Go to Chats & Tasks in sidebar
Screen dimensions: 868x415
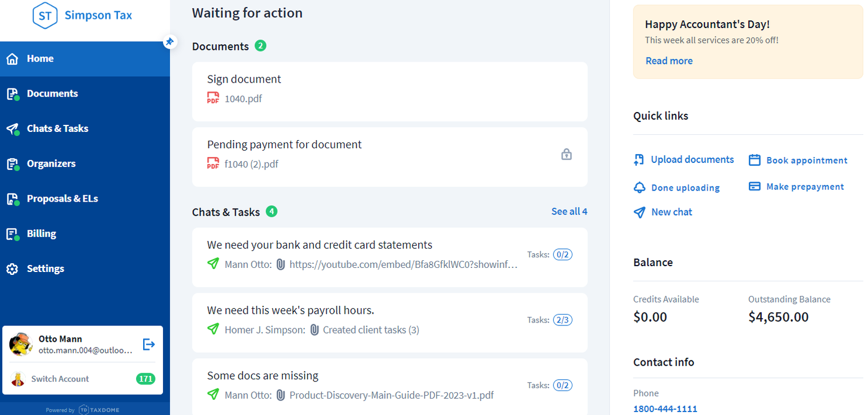pos(57,128)
